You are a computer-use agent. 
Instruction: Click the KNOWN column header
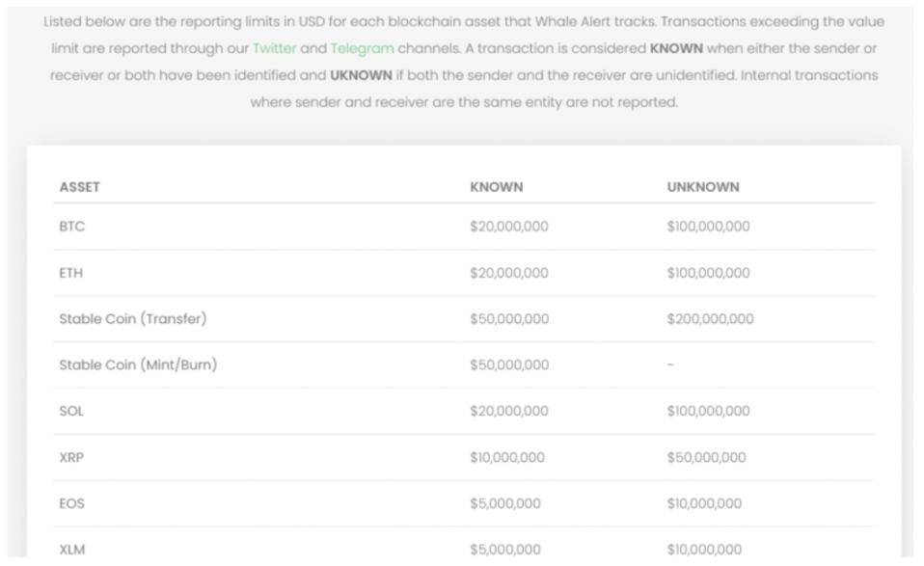[x=497, y=187]
